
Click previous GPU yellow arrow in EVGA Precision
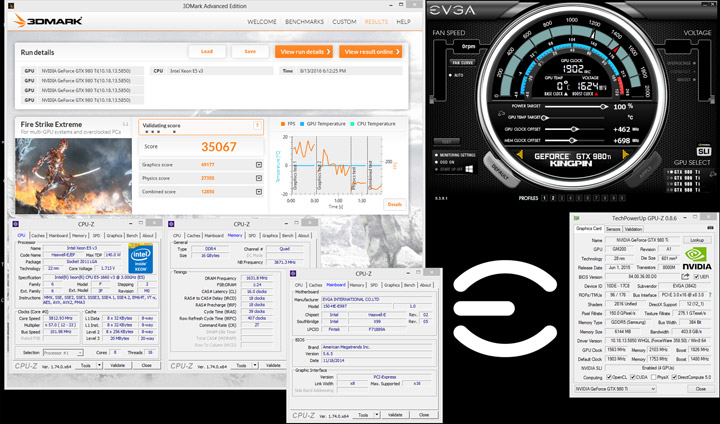(x=520, y=155)
